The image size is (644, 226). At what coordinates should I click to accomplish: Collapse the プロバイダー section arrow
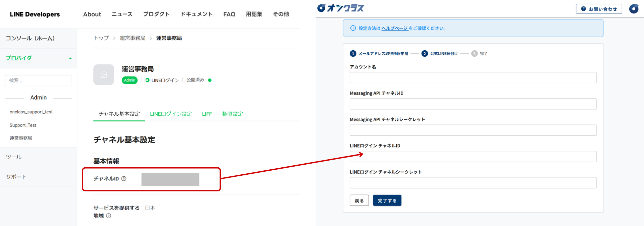pos(70,58)
